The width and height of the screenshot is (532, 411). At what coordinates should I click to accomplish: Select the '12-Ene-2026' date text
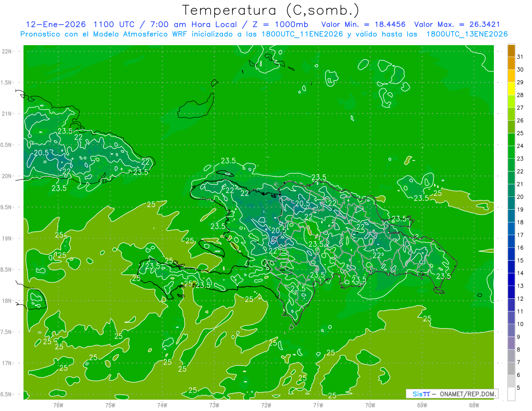click(55, 24)
